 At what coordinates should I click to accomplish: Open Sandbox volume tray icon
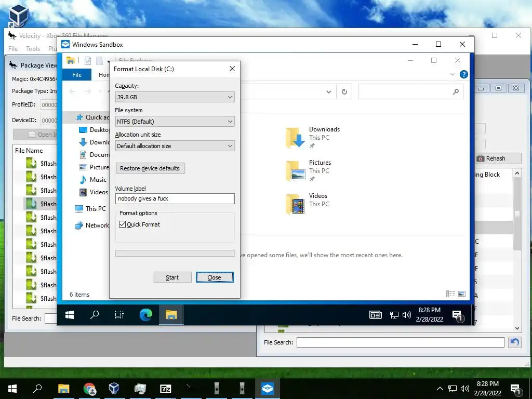[406, 315]
